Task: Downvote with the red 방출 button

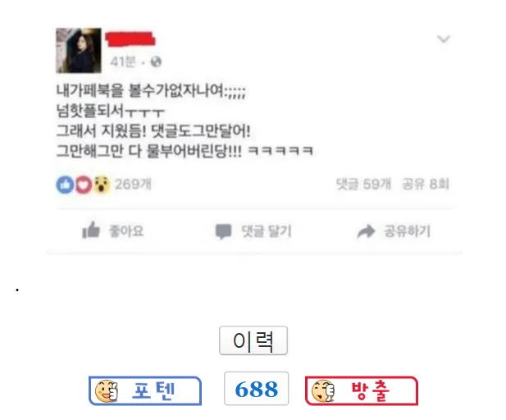Action: point(362,390)
